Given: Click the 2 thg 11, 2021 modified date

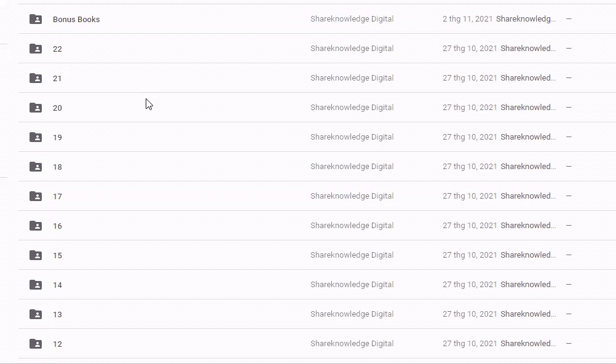Looking at the screenshot, I should pos(467,19).
